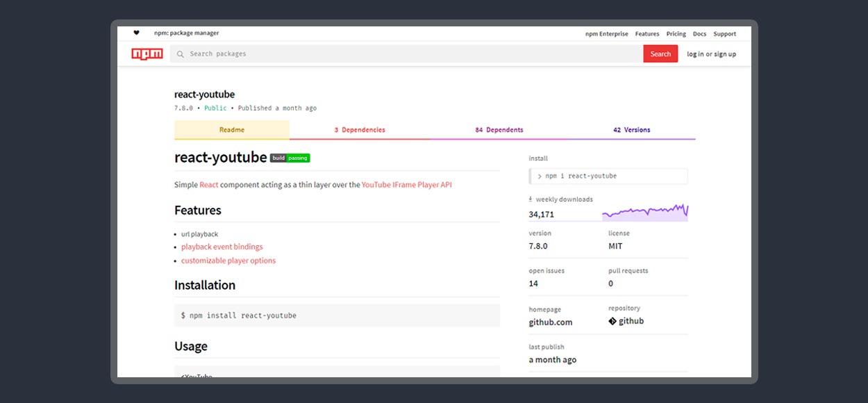Focus the Search packages input field
The width and height of the screenshot is (868, 403).
pos(406,54)
